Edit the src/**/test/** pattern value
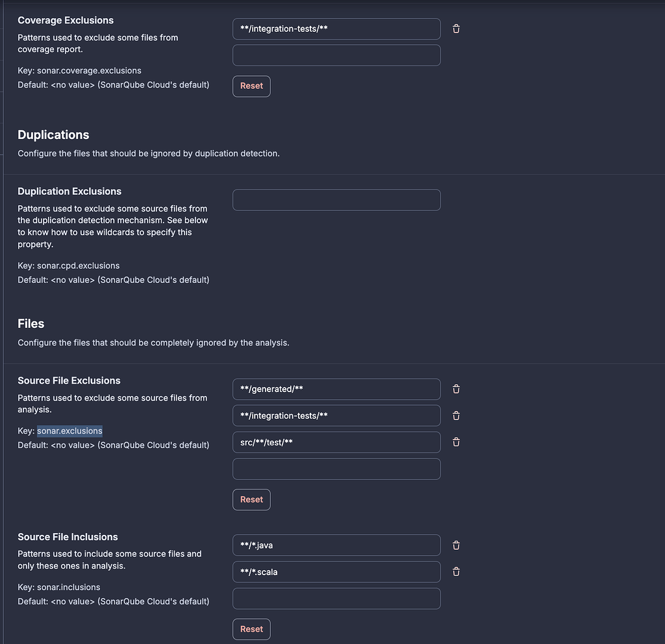The height and width of the screenshot is (644, 665). point(336,442)
